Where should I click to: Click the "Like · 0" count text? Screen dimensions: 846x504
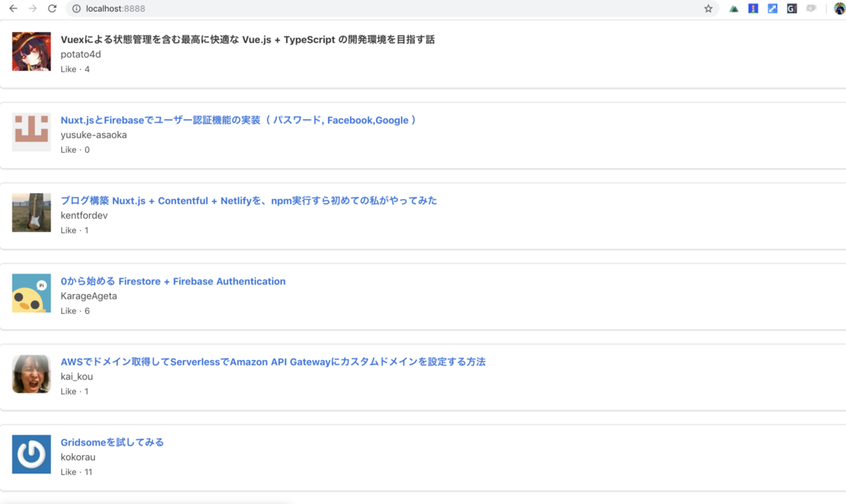click(75, 150)
